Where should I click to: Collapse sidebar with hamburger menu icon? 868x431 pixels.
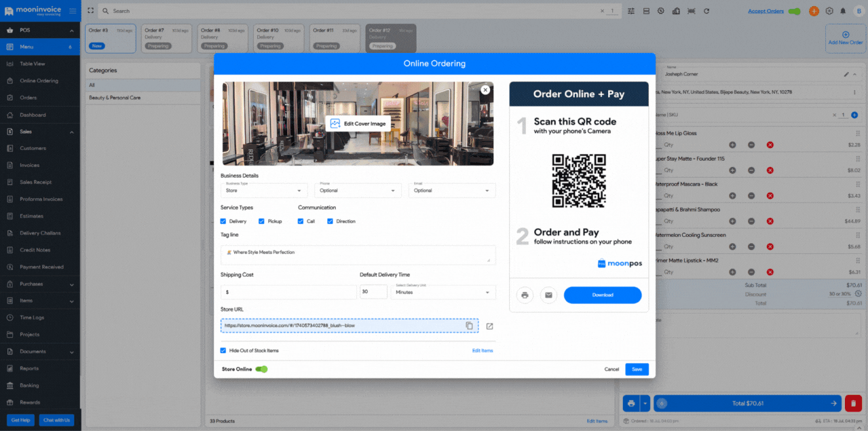pos(73,11)
